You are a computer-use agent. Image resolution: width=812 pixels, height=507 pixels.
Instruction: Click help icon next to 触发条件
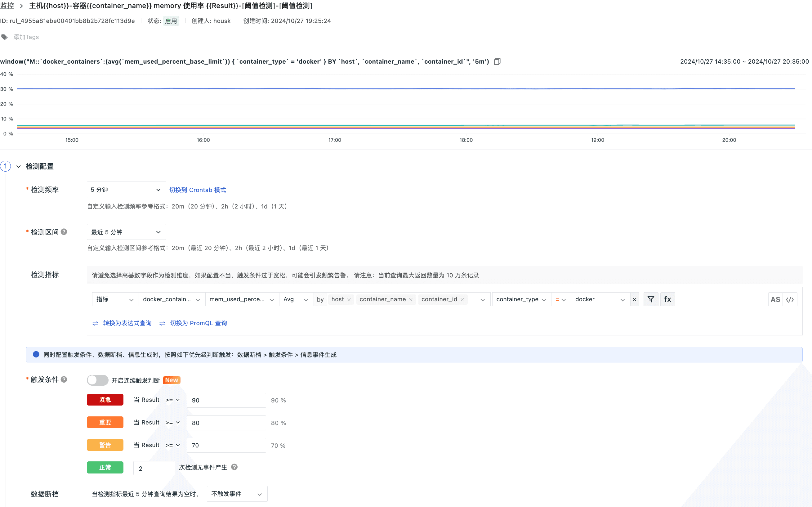click(64, 379)
